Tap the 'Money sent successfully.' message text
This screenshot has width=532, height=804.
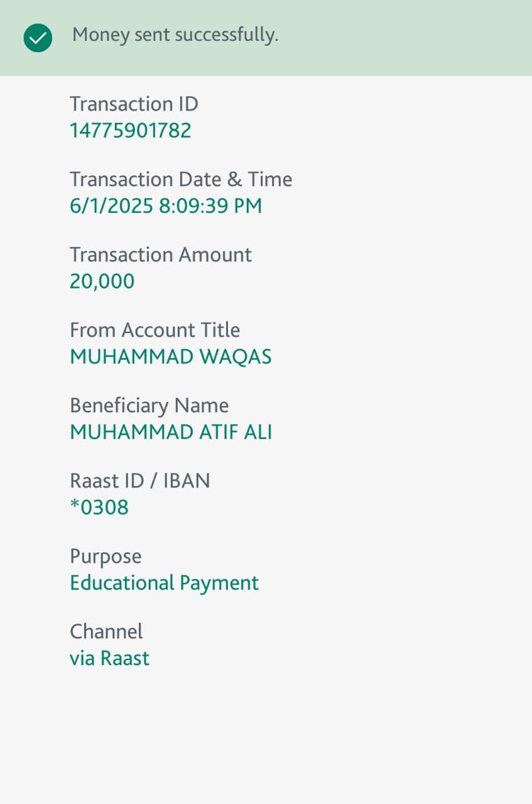click(175, 35)
